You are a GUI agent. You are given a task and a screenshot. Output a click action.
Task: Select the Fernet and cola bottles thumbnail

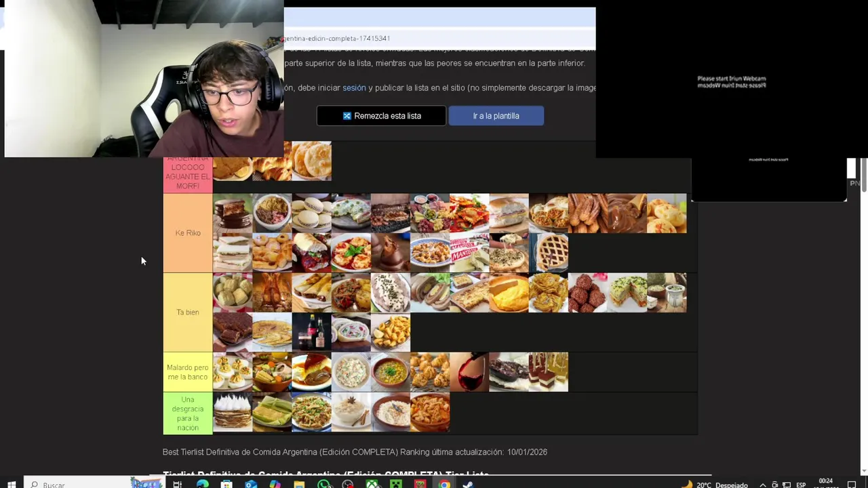[x=312, y=332]
